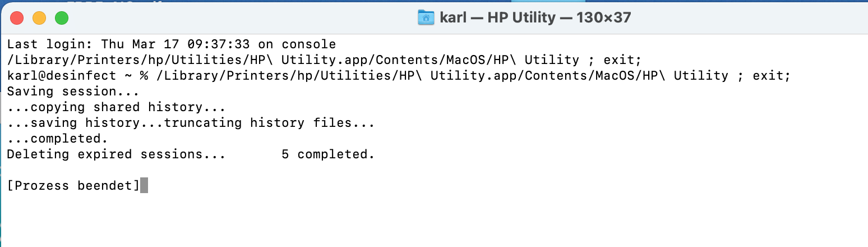Screen dimensions: 868x247
Task: Click the login timestamp '09:37:33'
Action: click(x=226, y=44)
